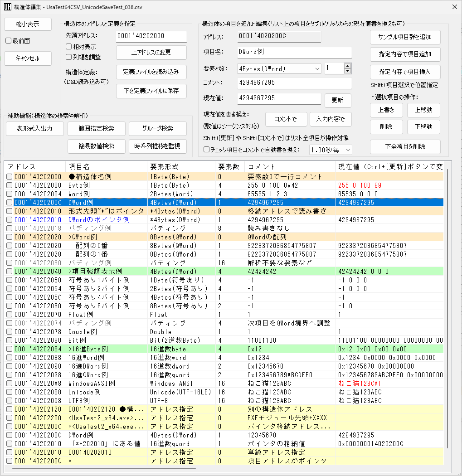Screen dimensions: 462x476
Task: Close the 構造体編集 window
Action: click(454, 7)
